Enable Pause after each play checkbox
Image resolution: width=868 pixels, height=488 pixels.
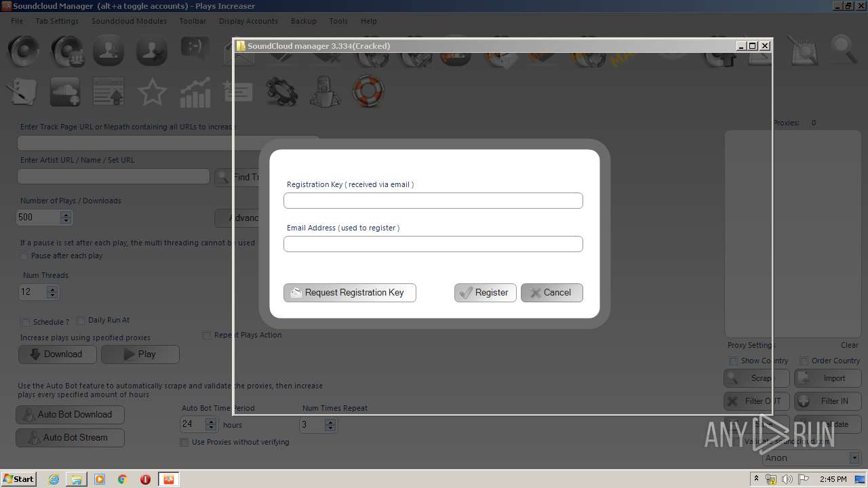(24, 256)
